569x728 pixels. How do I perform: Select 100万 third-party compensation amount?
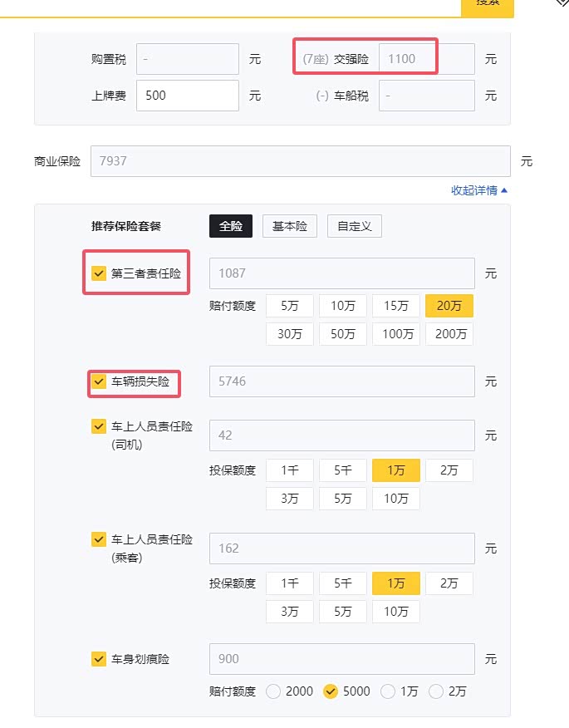(396, 334)
